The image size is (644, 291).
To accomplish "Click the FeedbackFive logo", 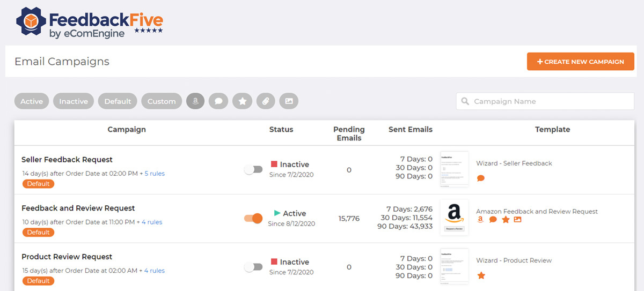I will pyautogui.click(x=90, y=24).
